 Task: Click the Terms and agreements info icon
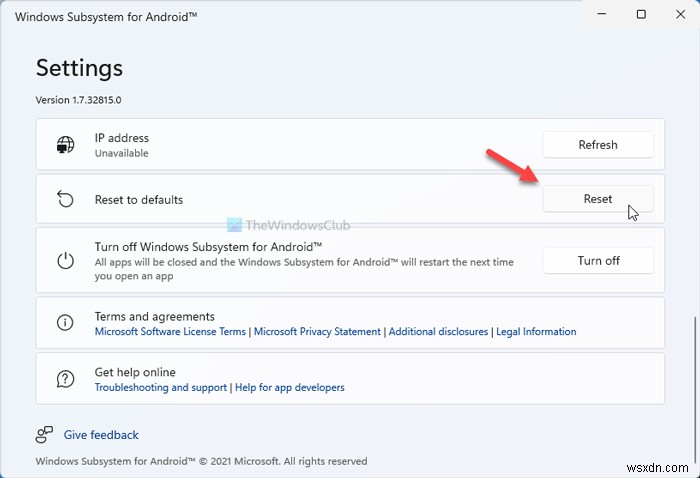[66, 323]
